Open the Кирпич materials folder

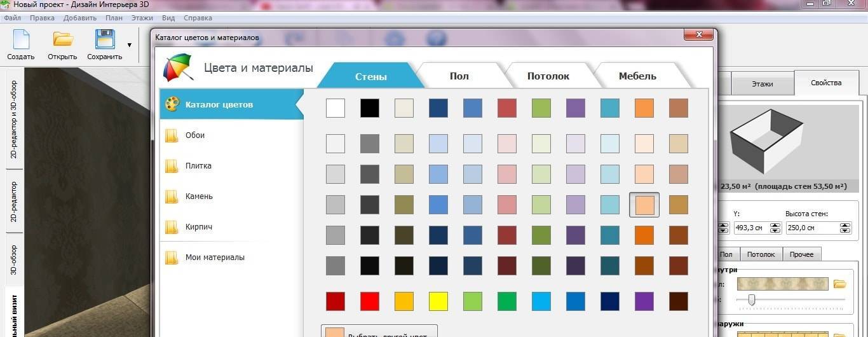[x=198, y=227]
